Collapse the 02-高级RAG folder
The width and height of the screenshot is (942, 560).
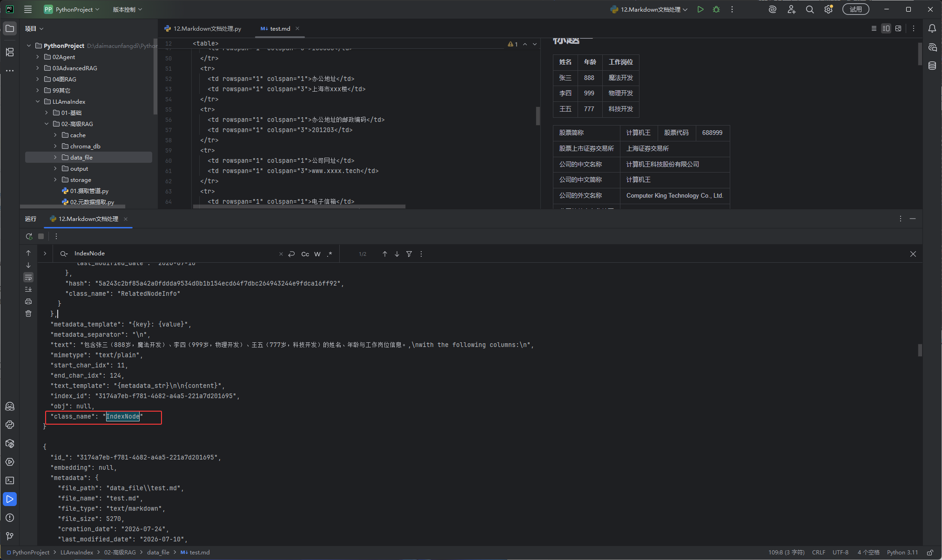[47, 124]
